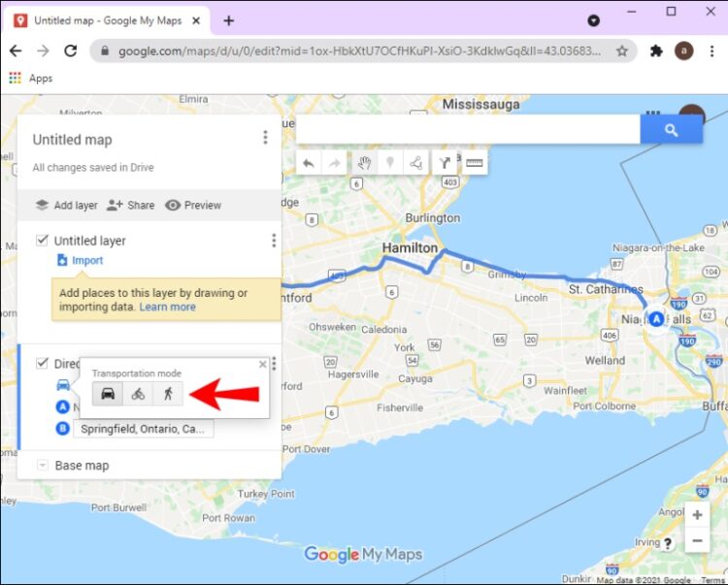
Task: Click the Untitled layer name
Action: tap(90, 241)
